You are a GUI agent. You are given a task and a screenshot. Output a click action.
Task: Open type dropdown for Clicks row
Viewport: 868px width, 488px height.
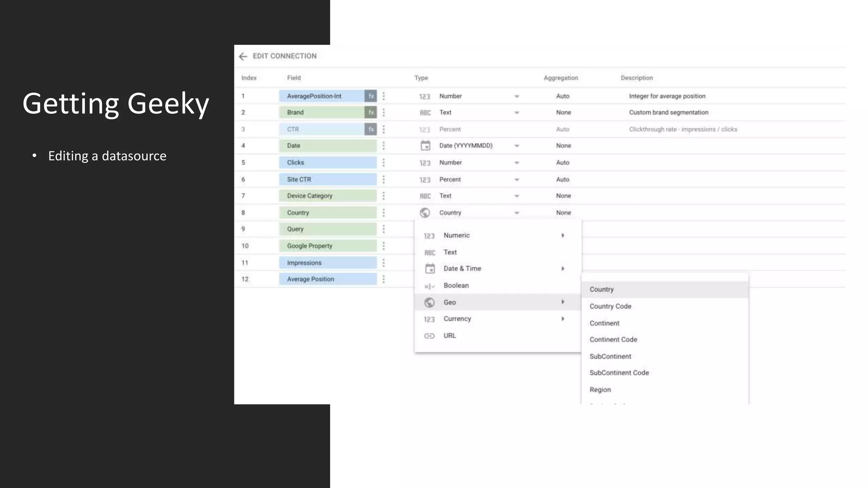click(x=517, y=163)
